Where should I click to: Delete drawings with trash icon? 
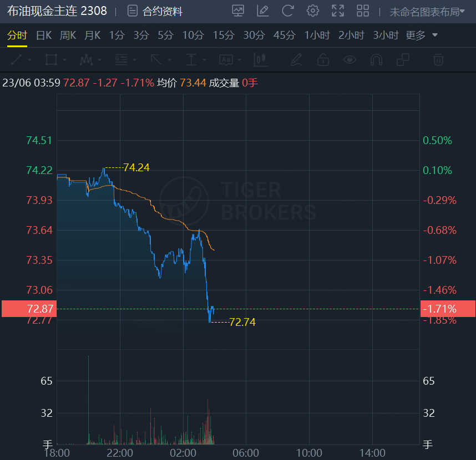(x=438, y=59)
